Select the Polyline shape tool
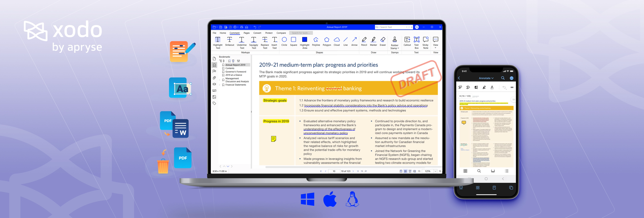 316,42
